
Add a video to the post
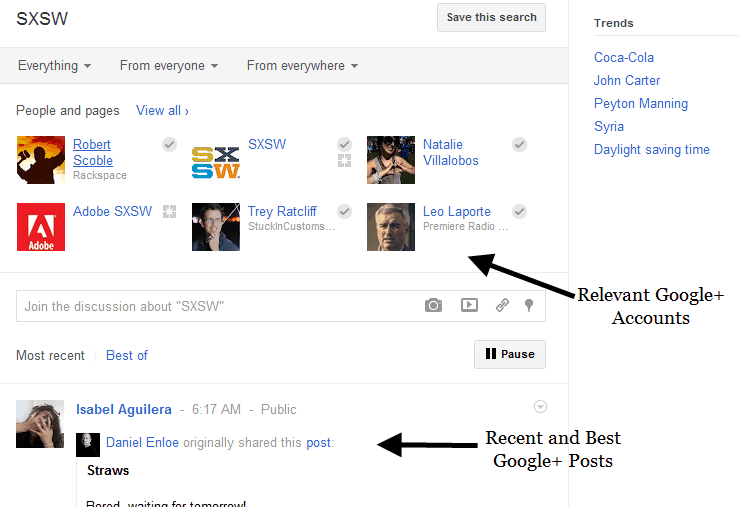[469, 306]
